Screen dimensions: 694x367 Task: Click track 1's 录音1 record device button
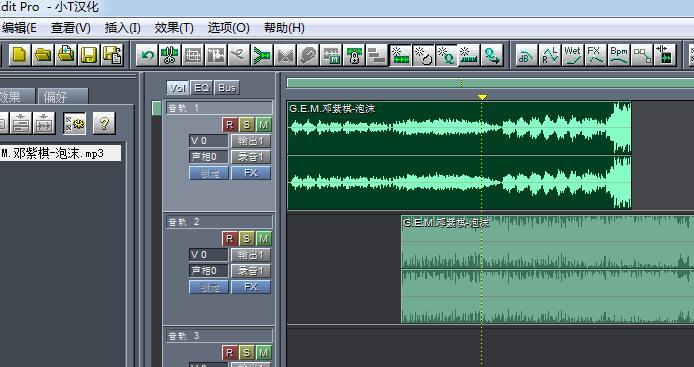click(251, 157)
